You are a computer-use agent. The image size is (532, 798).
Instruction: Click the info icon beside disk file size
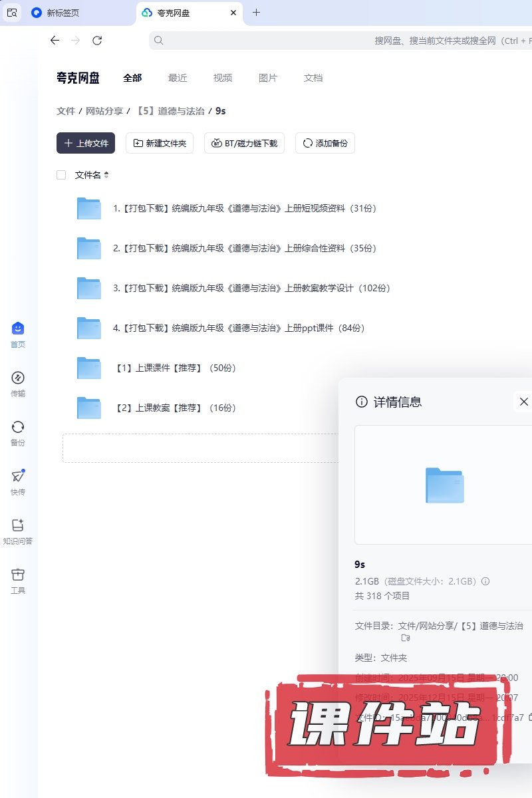tap(485, 581)
